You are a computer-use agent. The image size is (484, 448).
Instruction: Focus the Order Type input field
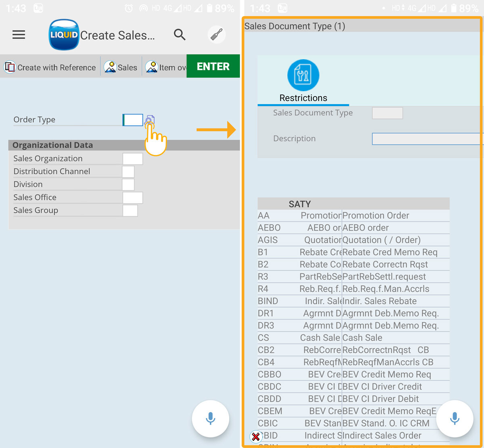pos(133,120)
